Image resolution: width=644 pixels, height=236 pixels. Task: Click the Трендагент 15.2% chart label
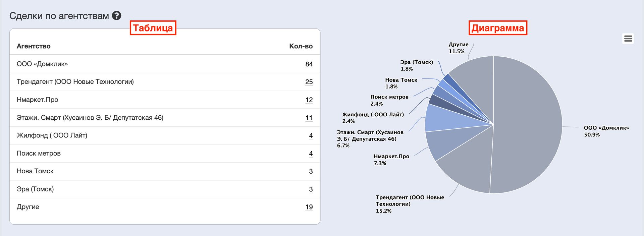(x=410, y=204)
